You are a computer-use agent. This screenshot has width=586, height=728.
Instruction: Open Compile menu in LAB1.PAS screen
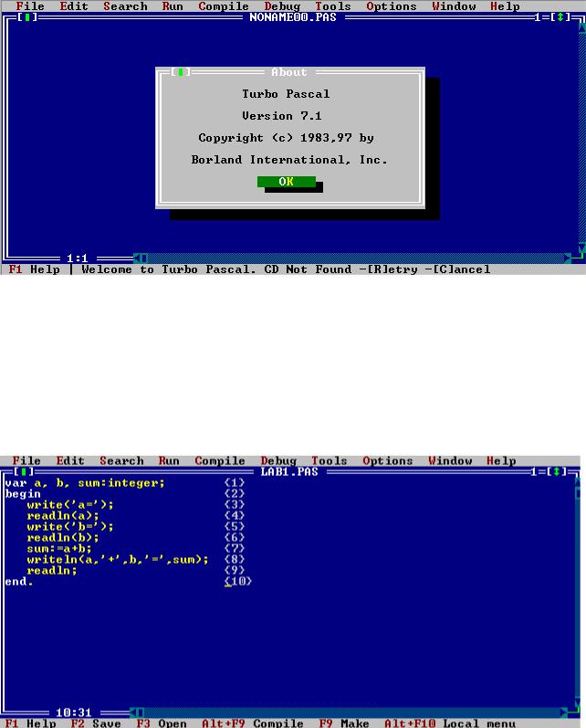point(220,460)
